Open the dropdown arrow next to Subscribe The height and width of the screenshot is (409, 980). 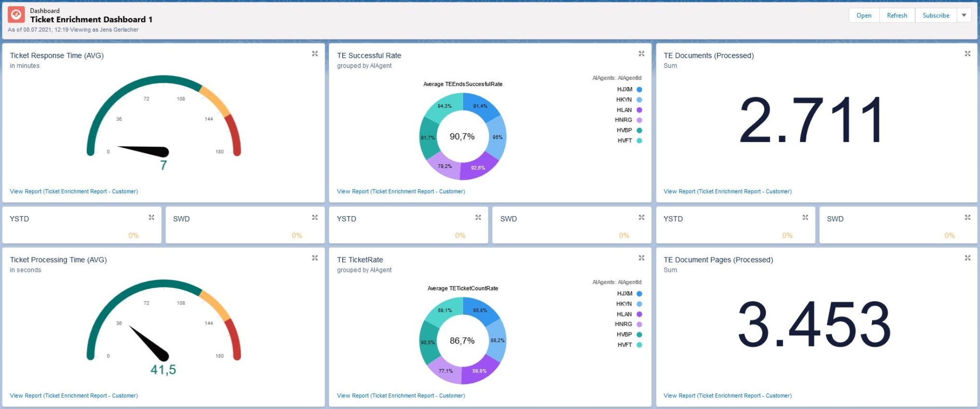pos(964,15)
